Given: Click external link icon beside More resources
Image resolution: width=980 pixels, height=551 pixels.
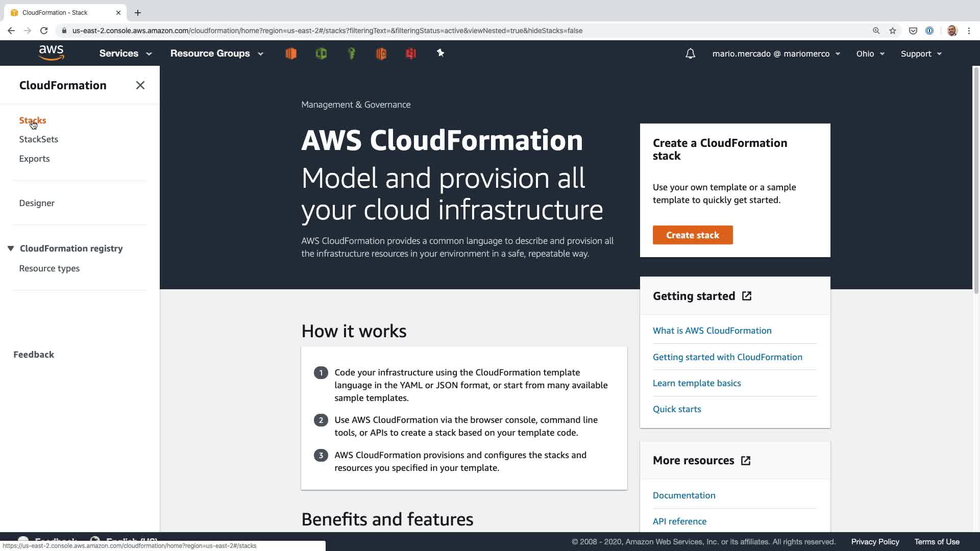Looking at the screenshot, I should coord(746,461).
